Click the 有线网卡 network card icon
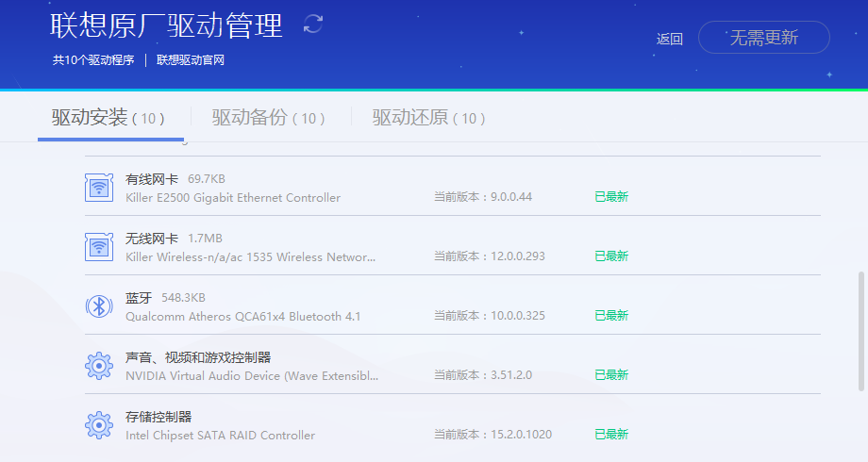This screenshot has width=868, height=462. tap(99, 188)
